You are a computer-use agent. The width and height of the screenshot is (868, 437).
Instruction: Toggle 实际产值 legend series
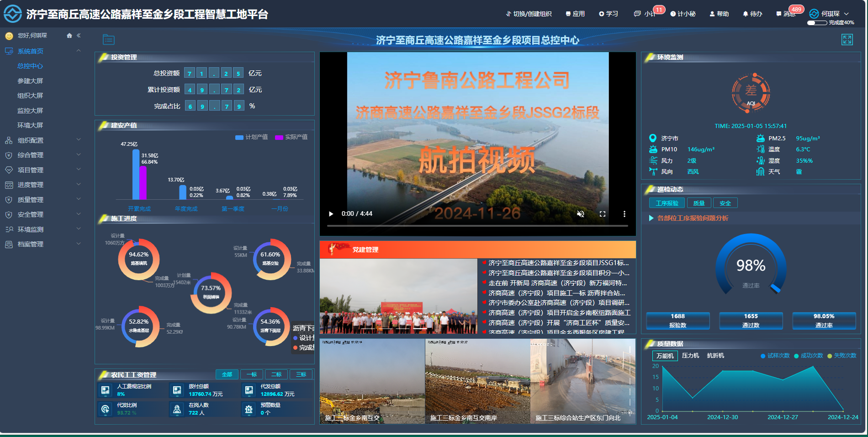pyautogui.click(x=291, y=137)
